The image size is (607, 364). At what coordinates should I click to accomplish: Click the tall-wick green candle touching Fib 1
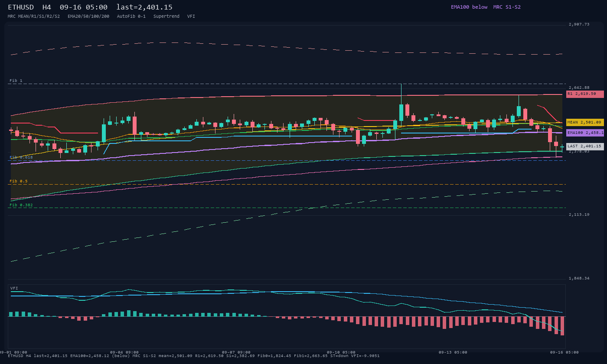pos(401,112)
